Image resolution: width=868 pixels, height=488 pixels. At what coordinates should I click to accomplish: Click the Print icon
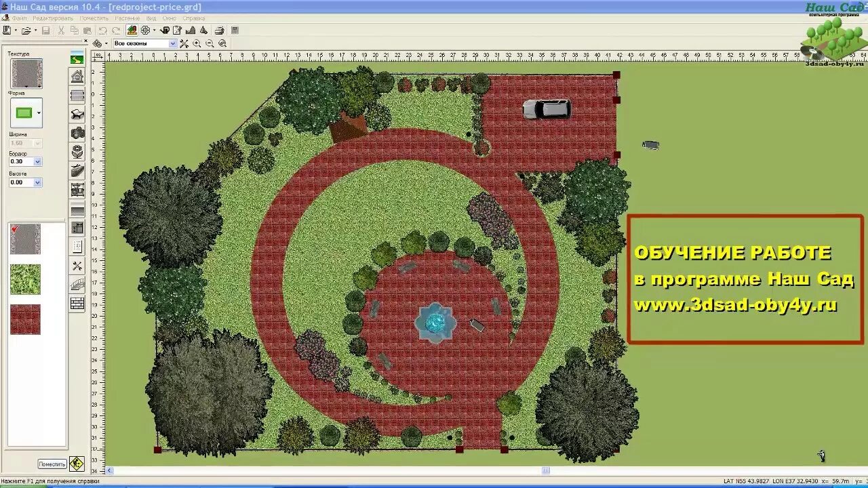219,30
